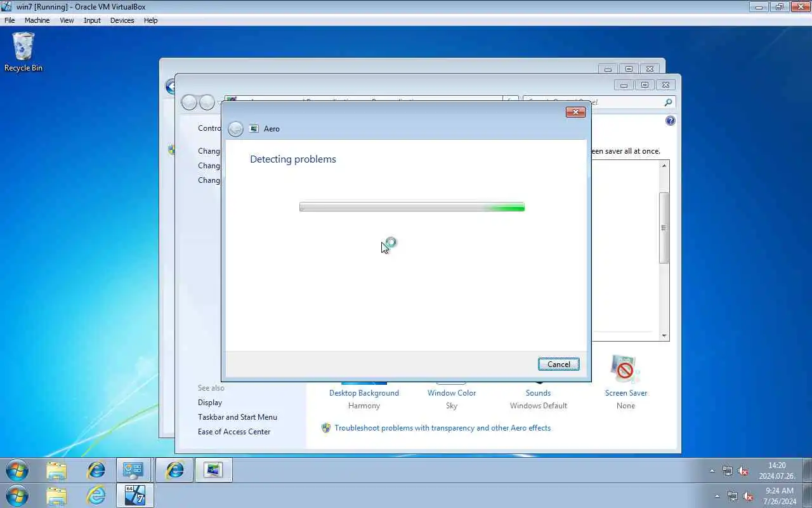Select Aero troubleshooter button on guest taskbar
The image size is (812, 508).
tap(214, 471)
